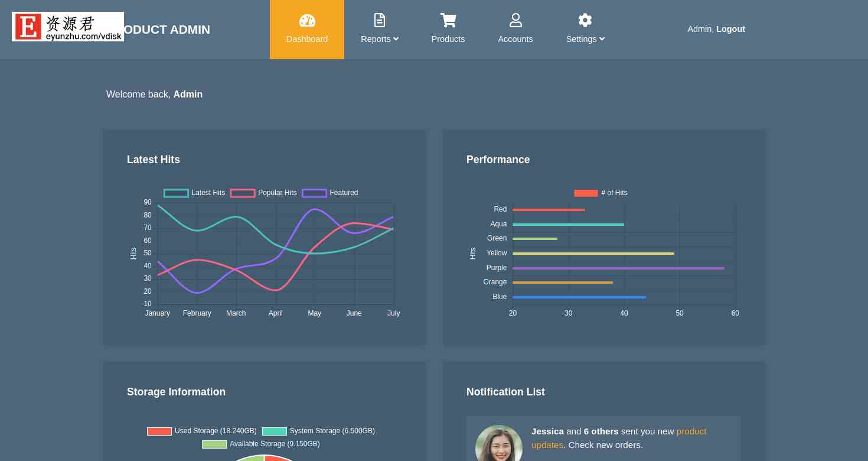Toggle the # of Hits legend
The image size is (868, 461).
[x=601, y=193]
